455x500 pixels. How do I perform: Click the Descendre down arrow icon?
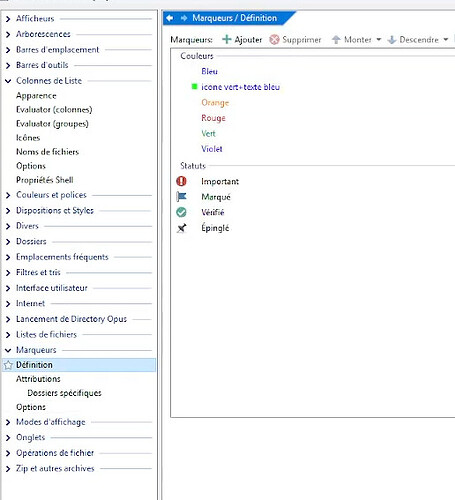click(x=392, y=40)
